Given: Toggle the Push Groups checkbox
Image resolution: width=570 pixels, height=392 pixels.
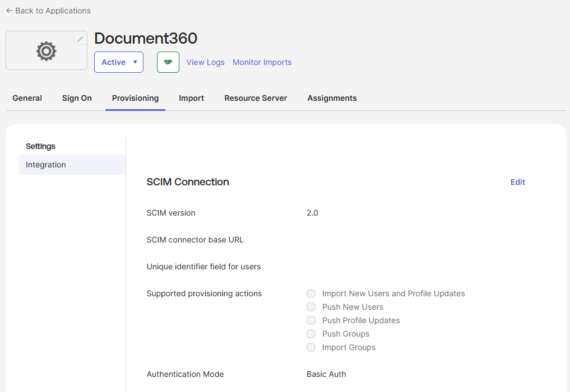Looking at the screenshot, I should click(311, 334).
